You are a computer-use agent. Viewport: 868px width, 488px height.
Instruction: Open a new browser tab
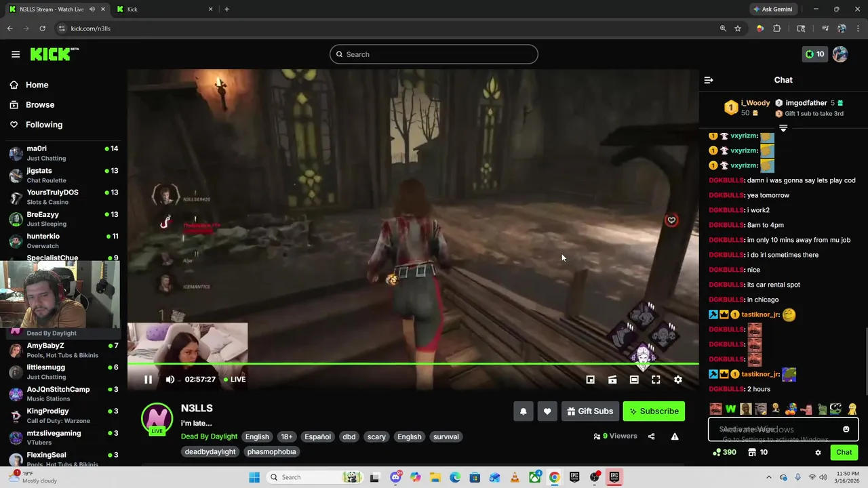point(226,9)
